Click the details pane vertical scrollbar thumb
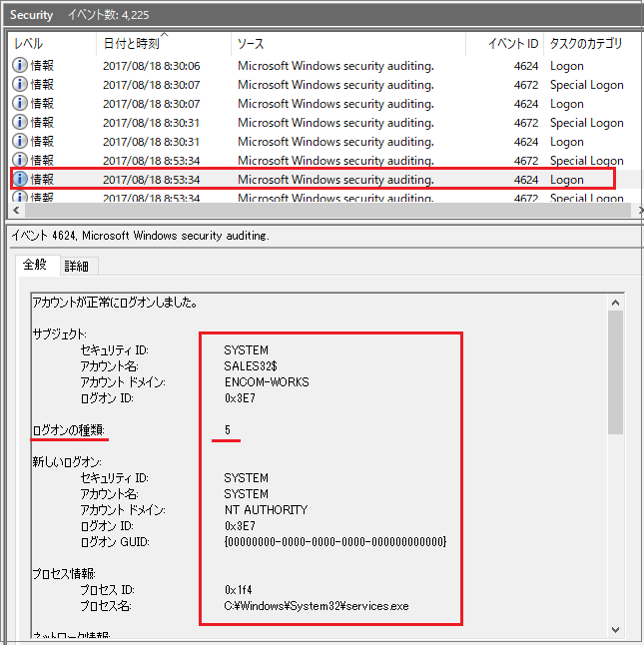 coord(615,372)
